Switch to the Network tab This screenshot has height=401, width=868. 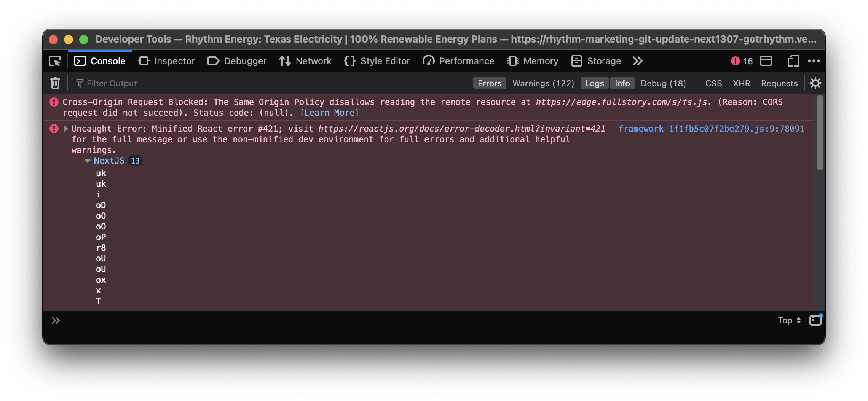306,61
